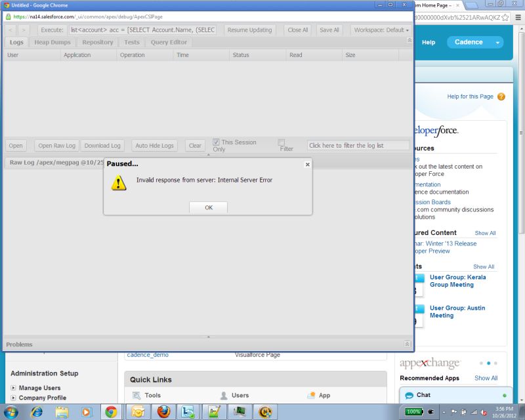Click the log list filter input field
Image resolution: width=525 pixels, height=420 pixels.
pyautogui.click(x=358, y=145)
